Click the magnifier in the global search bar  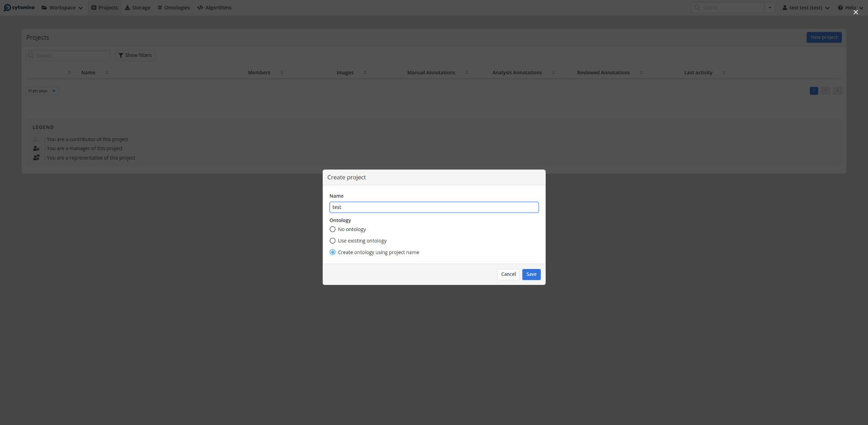(x=697, y=7)
